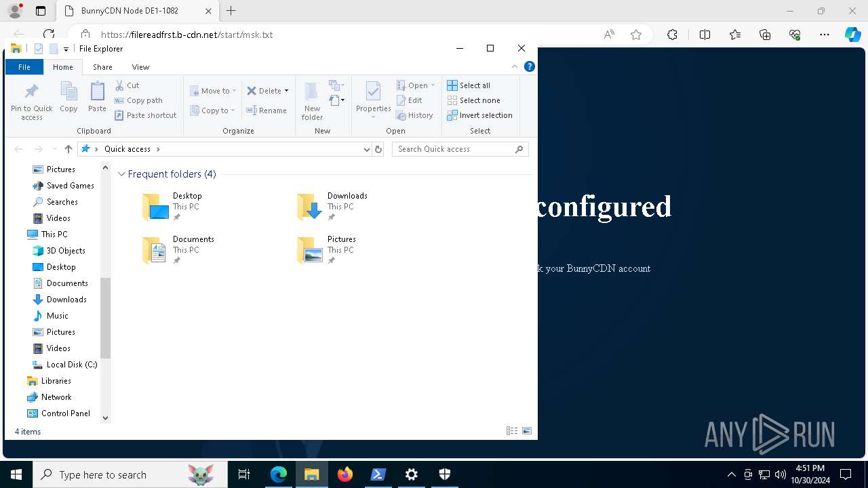868x488 pixels.
Task: Click Paste shortcut in ribbon
Action: tap(146, 115)
